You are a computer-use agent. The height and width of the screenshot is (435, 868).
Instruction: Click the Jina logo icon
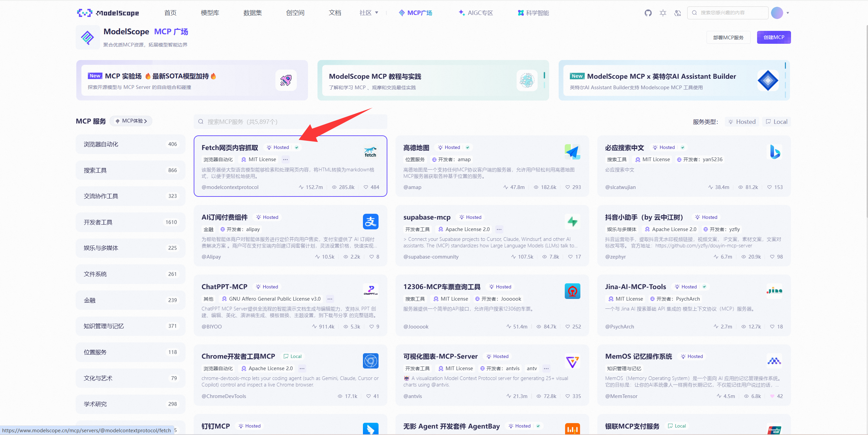(x=774, y=291)
